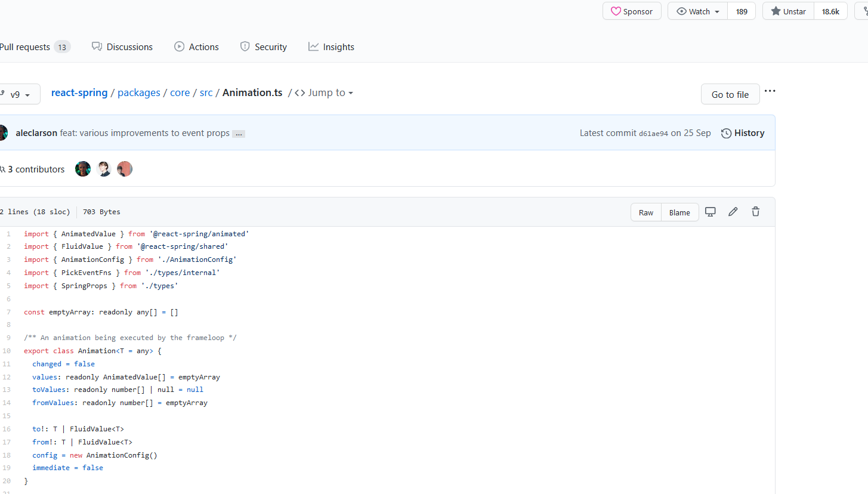Open the 18.6k stargazers count
The height and width of the screenshot is (494, 868).
[x=830, y=11]
